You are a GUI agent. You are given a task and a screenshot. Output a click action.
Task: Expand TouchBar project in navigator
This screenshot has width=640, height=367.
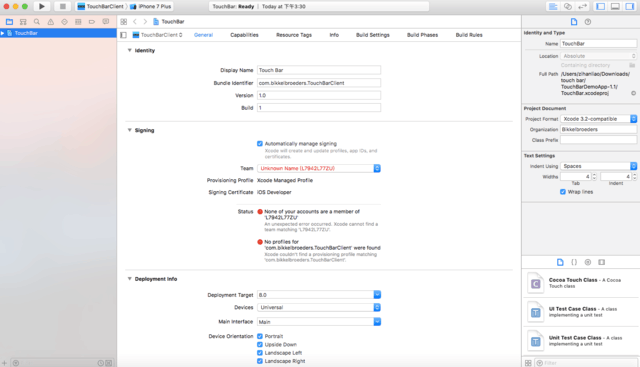pyautogui.click(x=3, y=33)
